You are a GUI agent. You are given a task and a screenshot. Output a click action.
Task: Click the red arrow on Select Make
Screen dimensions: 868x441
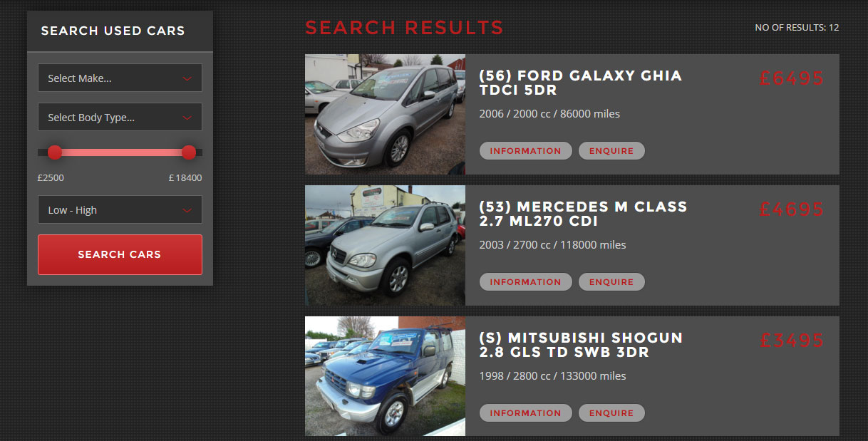[187, 78]
